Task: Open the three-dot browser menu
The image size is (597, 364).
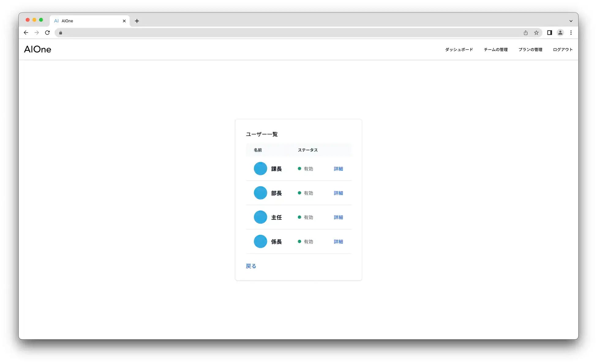Action: pyautogui.click(x=571, y=33)
